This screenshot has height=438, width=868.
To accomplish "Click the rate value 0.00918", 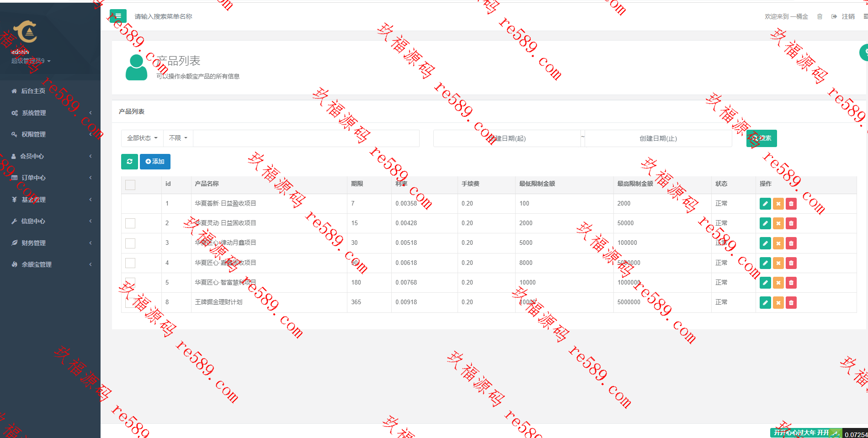I will pyautogui.click(x=406, y=302).
